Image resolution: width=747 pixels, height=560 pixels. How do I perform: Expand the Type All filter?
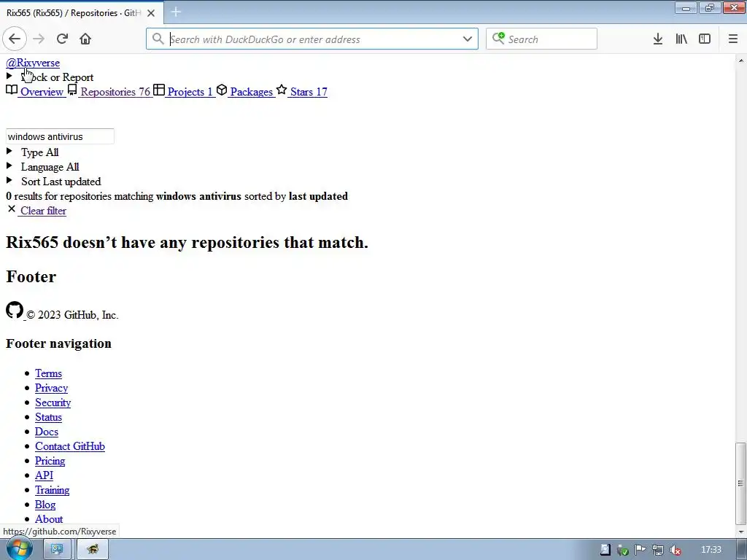(x=32, y=152)
